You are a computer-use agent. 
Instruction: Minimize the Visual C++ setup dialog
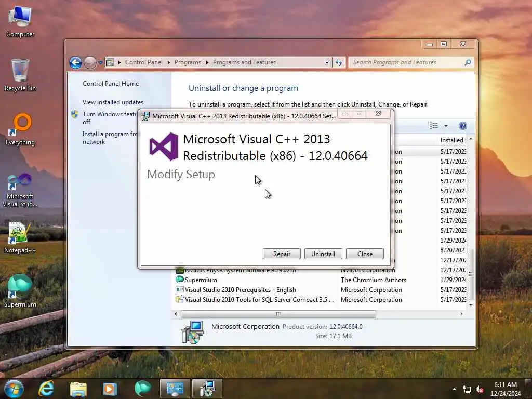pos(345,114)
